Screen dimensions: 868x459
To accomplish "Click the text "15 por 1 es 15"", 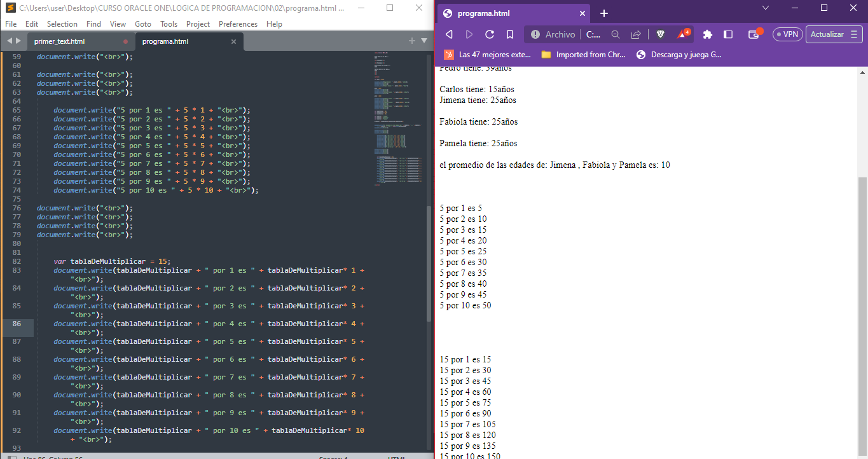I will 465,360.
